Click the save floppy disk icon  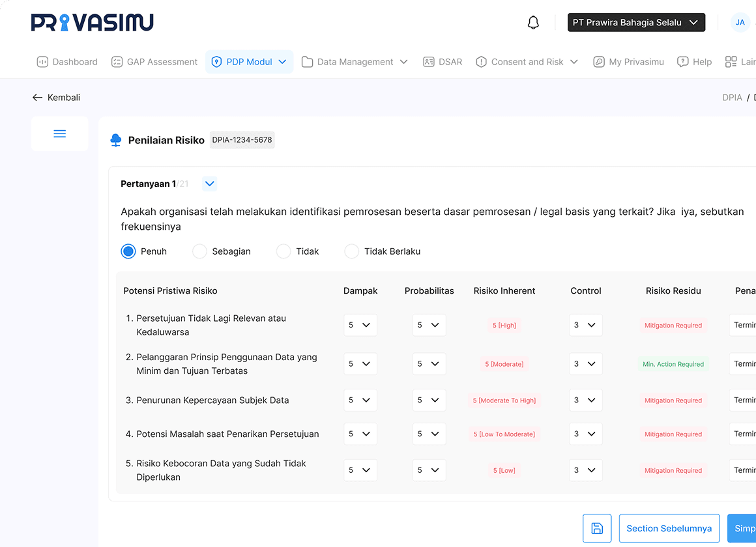pos(597,528)
